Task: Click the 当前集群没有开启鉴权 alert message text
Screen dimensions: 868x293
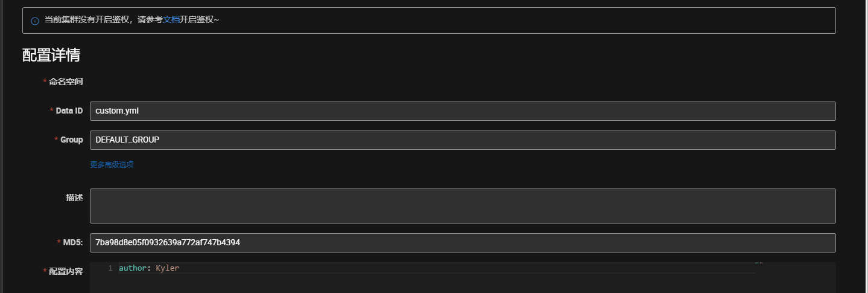Action: [x=103, y=20]
